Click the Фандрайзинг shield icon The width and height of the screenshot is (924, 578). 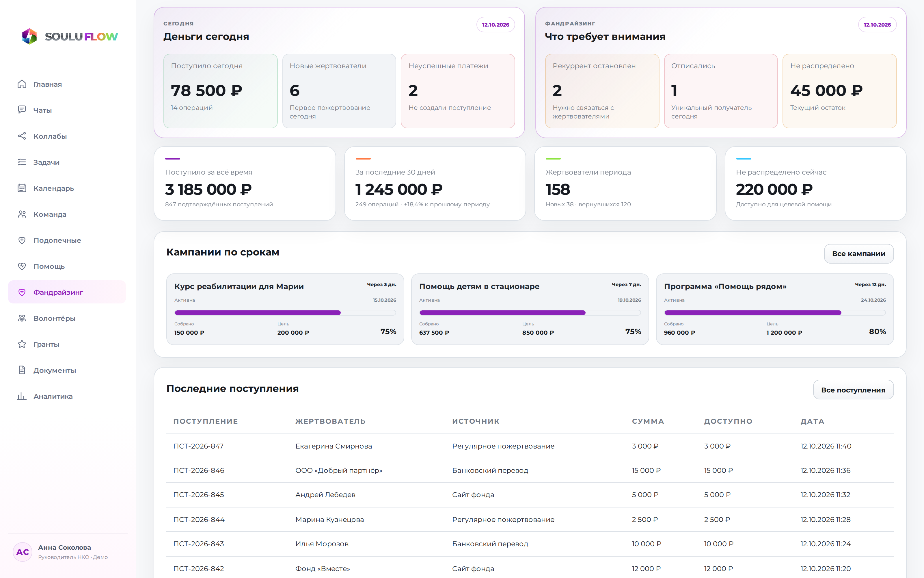coord(22,292)
